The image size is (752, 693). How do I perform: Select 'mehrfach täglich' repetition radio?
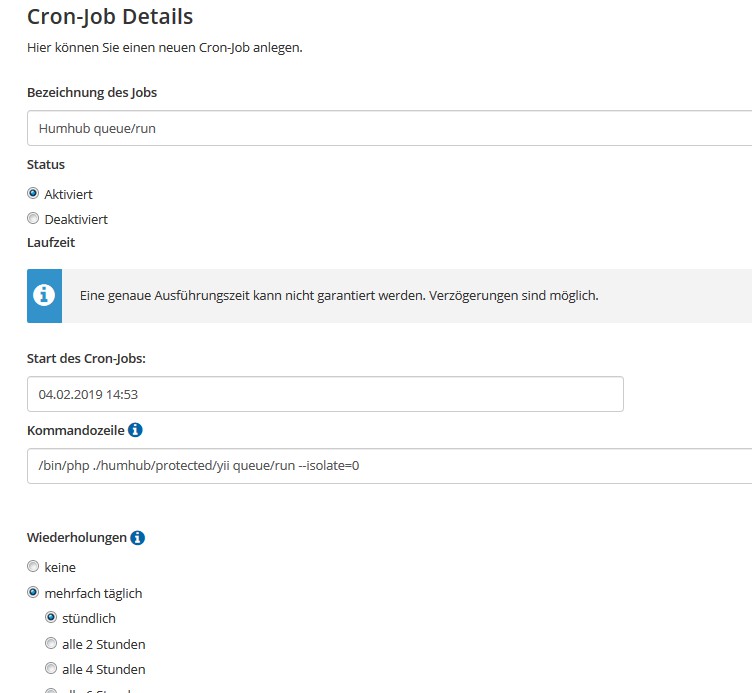coord(33,592)
